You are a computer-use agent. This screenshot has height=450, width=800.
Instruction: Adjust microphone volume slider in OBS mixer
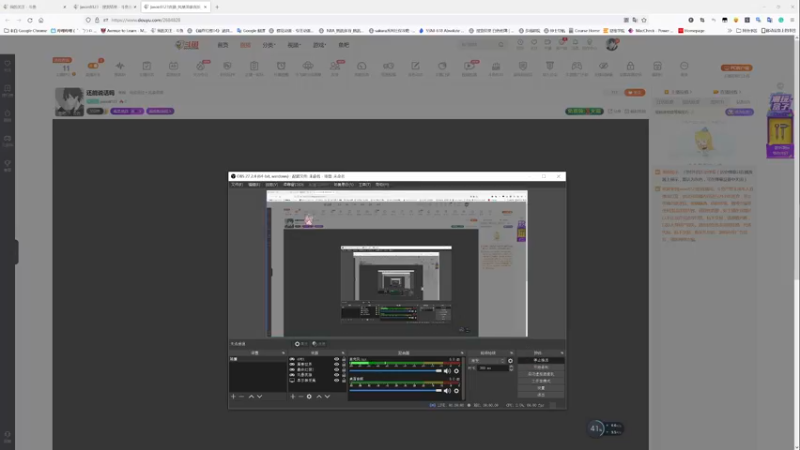(395, 371)
